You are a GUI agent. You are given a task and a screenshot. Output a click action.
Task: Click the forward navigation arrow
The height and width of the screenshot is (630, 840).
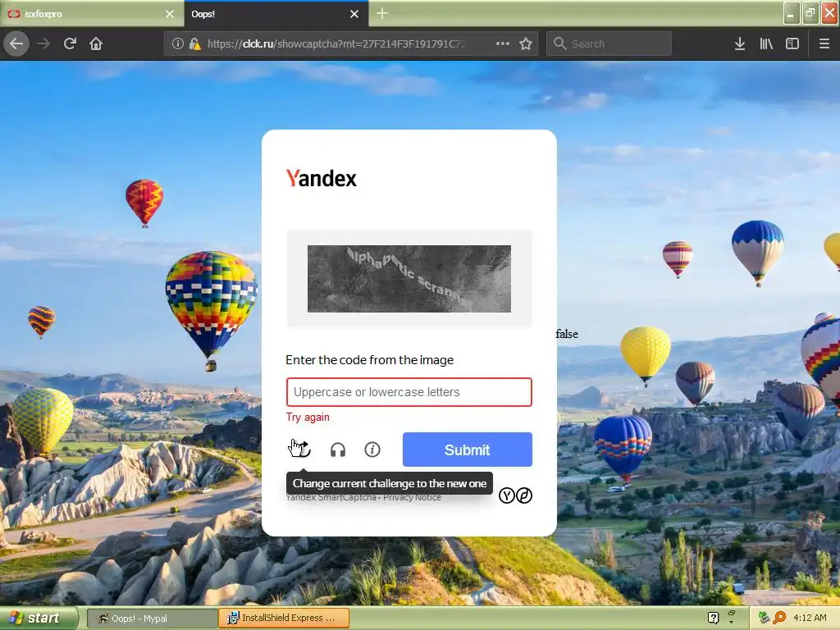pos(43,43)
